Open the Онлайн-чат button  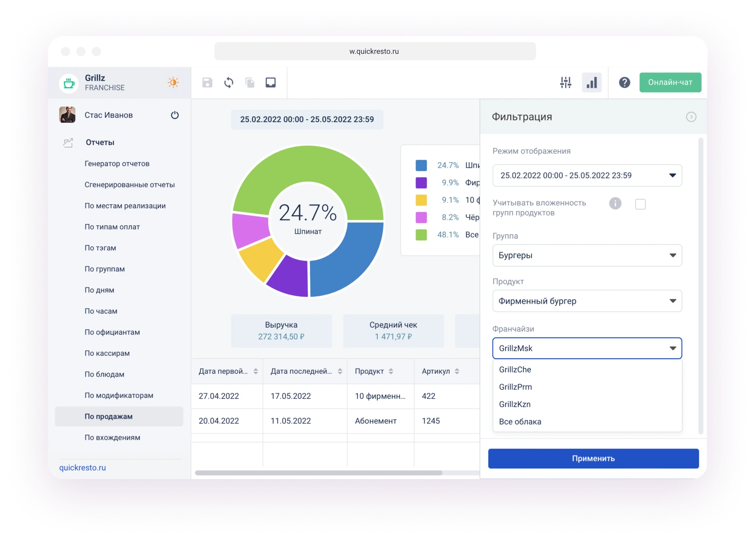click(x=670, y=83)
